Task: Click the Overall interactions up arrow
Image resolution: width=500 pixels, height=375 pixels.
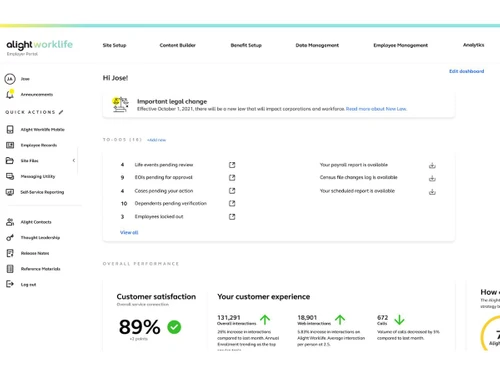Action: pyautogui.click(x=265, y=320)
